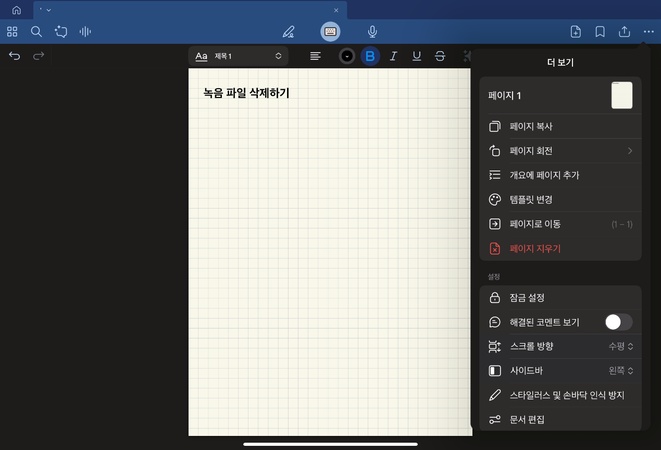Undo the last action
Screen dimensions: 661x450
(14, 56)
